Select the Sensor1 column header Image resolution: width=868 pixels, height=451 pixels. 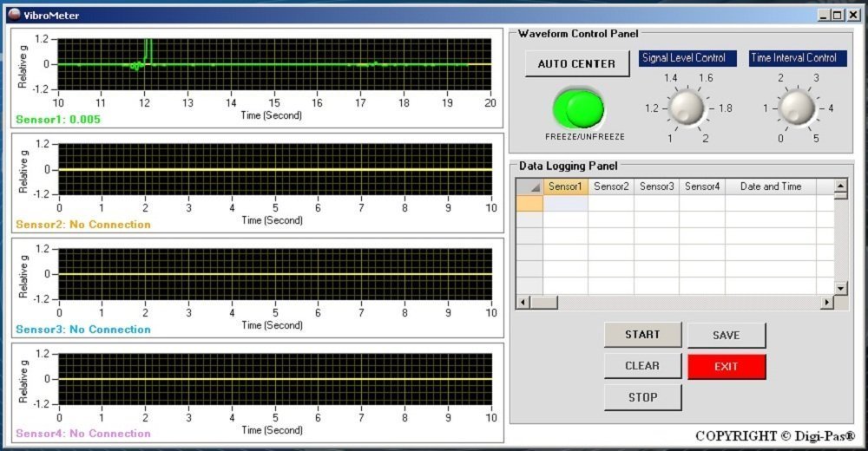(565, 186)
